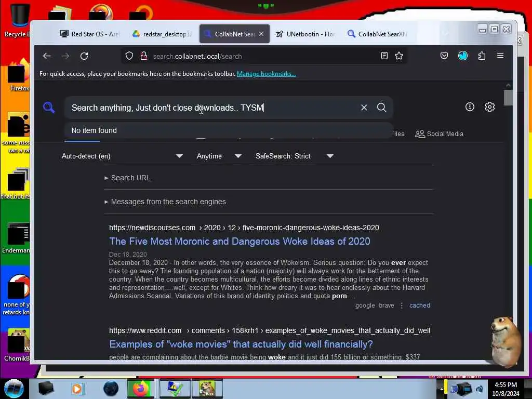
Task: Click the page vertical scrollbar thumb
Action: click(508, 98)
